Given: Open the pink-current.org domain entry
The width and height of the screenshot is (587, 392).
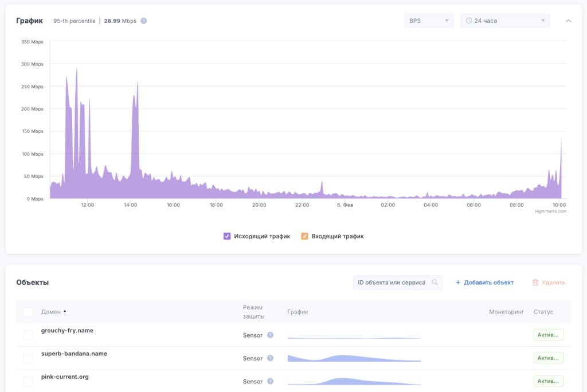Looking at the screenshot, I should [x=65, y=377].
